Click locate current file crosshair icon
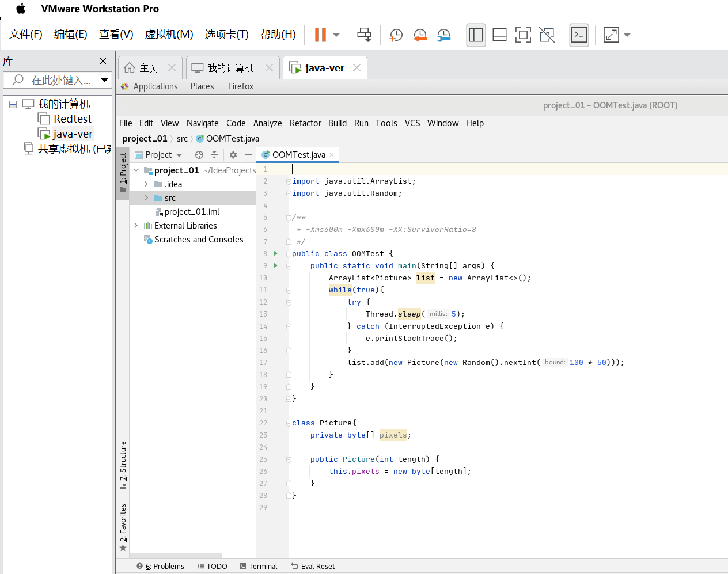 pyautogui.click(x=199, y=155)
